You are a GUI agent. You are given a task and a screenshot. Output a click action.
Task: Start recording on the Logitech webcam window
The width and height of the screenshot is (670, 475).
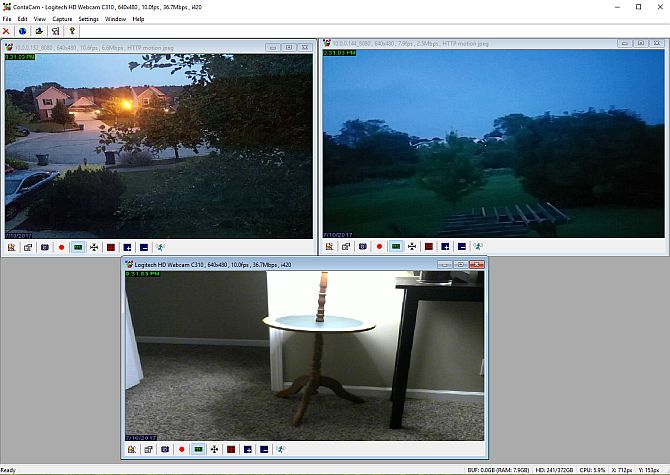point(182,449)
